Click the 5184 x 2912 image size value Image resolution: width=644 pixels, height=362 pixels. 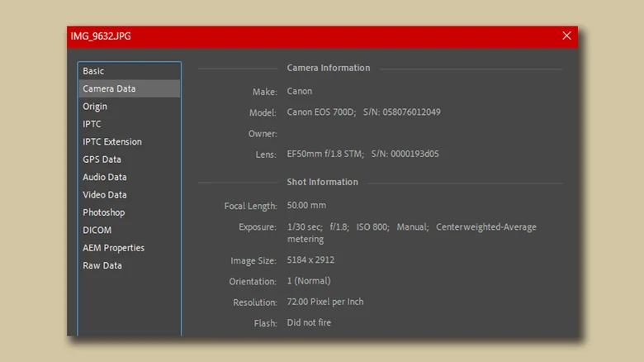(310, 260)
